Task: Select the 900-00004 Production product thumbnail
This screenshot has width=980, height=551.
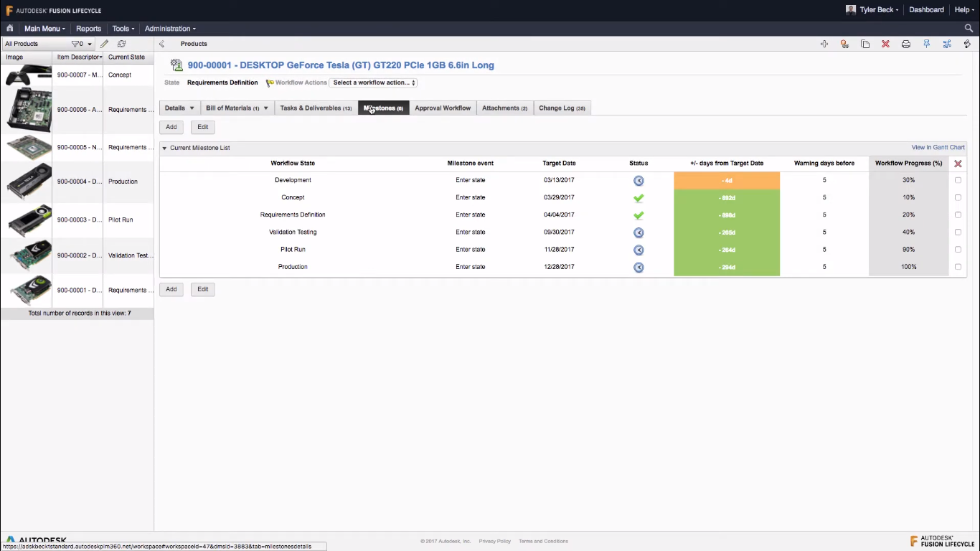Action: (x=29, y=182)
